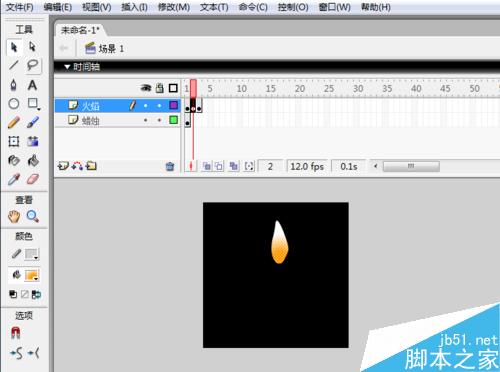The height and width of the screenshot is (372, 500).
Task: Select the Ink Bottle tool
Action: tap(14, 161)
